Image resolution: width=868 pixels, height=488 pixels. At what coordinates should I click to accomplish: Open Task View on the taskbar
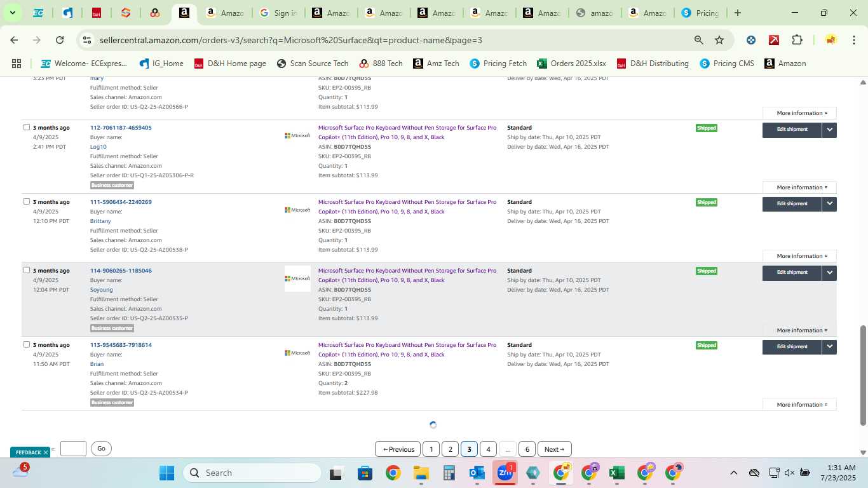(336, 473)
